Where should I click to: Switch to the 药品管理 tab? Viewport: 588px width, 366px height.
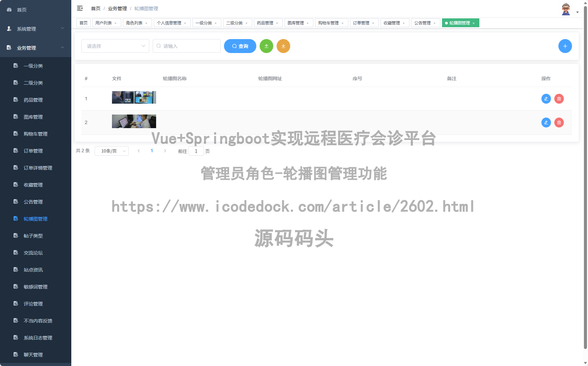point(266,23)
